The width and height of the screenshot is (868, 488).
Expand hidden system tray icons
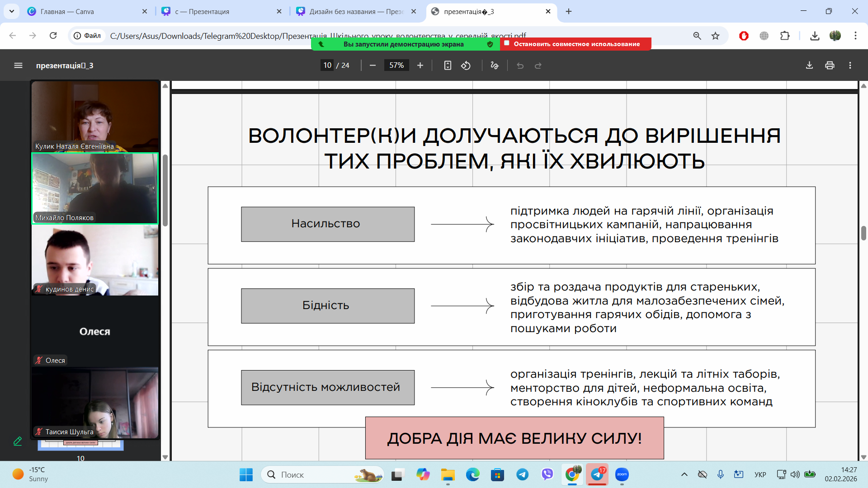point(684,474)
